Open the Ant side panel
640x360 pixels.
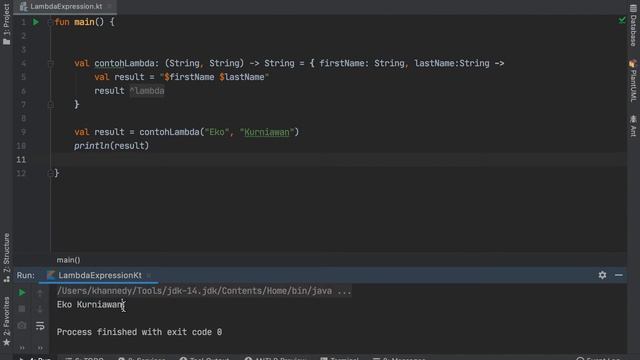pos(633,126)
